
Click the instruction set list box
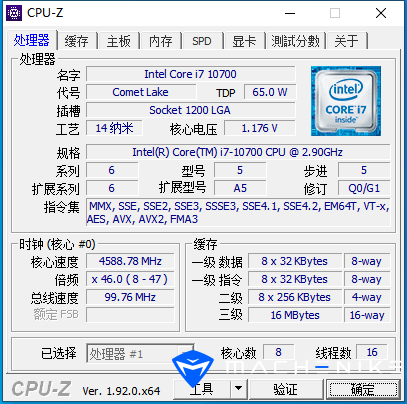coord(238,212)
